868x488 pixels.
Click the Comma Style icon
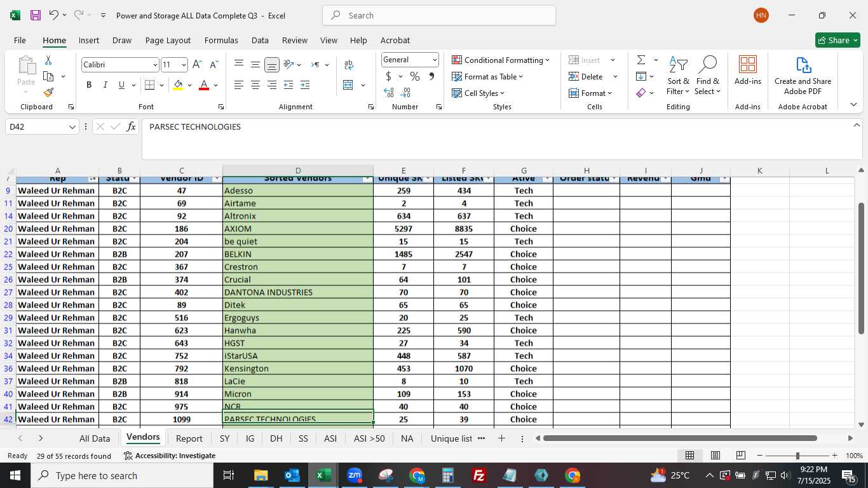[x=431, y=76]
